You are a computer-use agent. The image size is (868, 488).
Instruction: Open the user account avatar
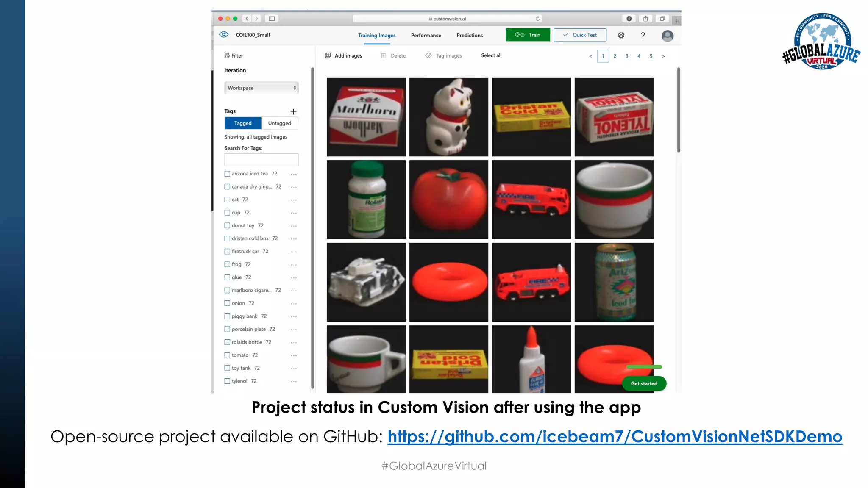tap(668, 36)
